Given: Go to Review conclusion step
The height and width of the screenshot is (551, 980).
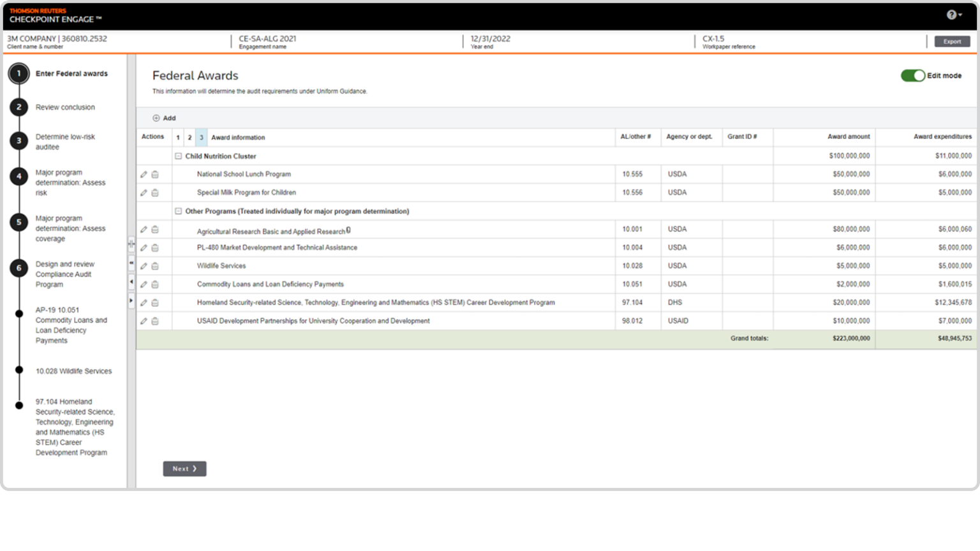Looking at the screenshot, I should 65,108.
